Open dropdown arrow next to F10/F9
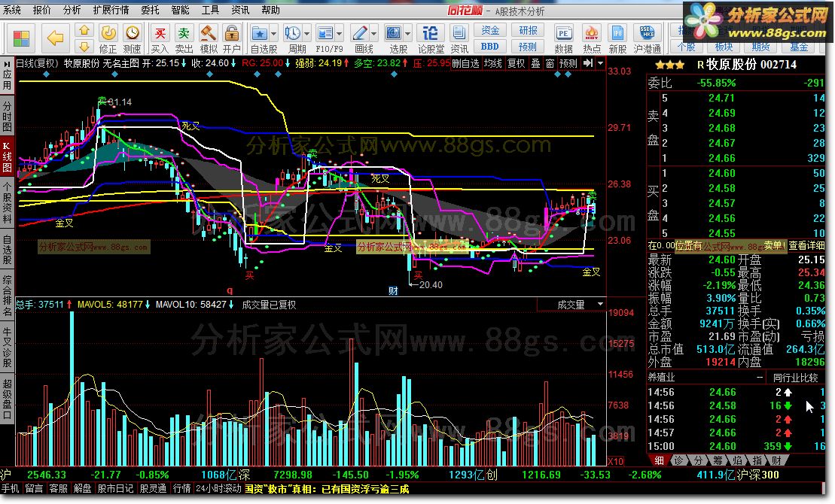835x504 pixels. (340, 34)
